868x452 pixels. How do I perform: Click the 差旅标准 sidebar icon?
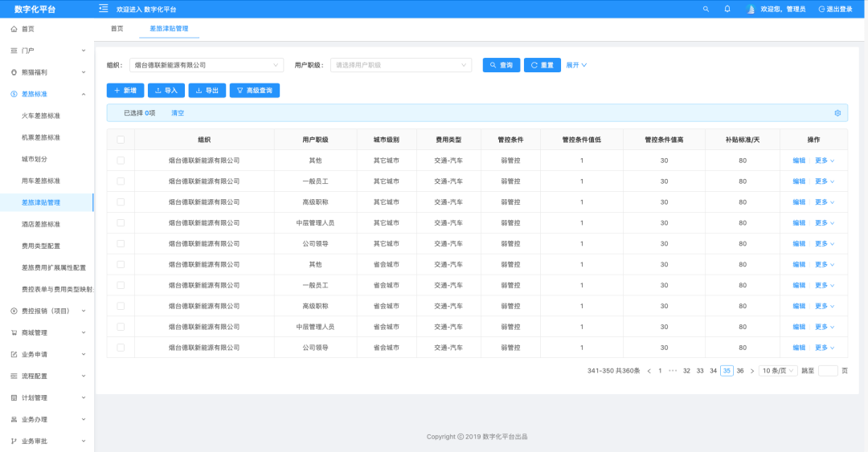point(14,94)
